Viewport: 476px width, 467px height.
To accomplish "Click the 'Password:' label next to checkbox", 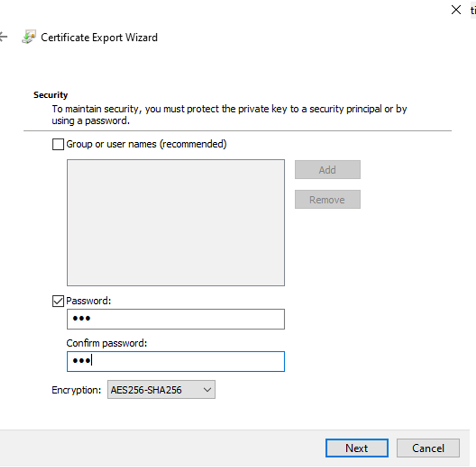I will 89,301.
